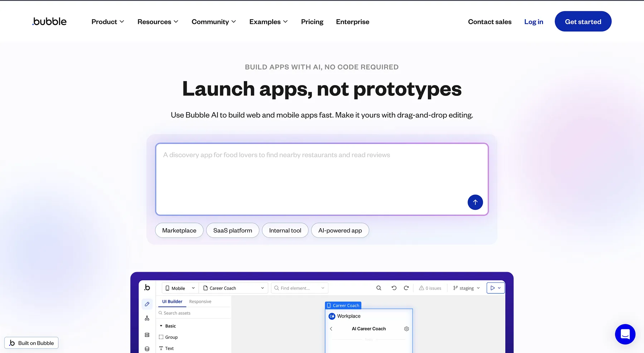Open the database icon in sidebar

click(147, 349)
